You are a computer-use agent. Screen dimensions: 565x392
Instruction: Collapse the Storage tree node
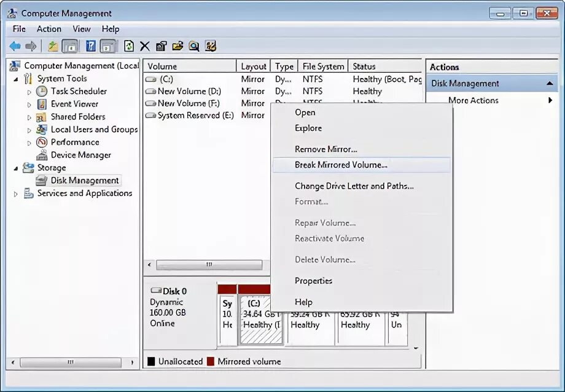[16, 168]
